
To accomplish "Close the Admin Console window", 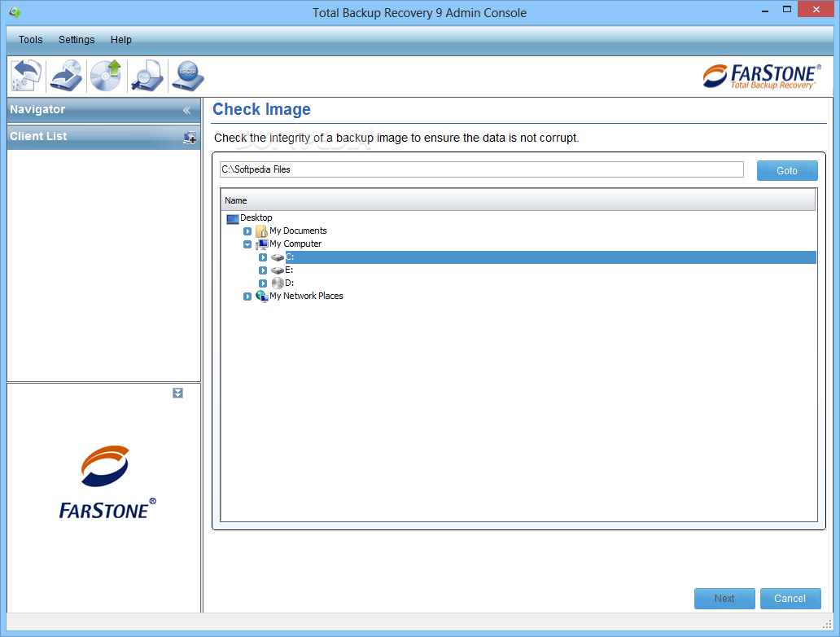I will pyautogui.click(x=816, y=9).
